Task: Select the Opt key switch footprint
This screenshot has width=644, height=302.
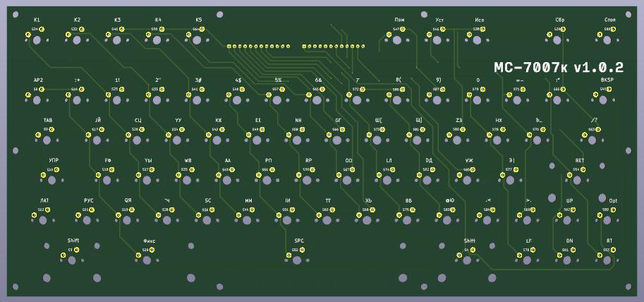Action: pos(610,221)
